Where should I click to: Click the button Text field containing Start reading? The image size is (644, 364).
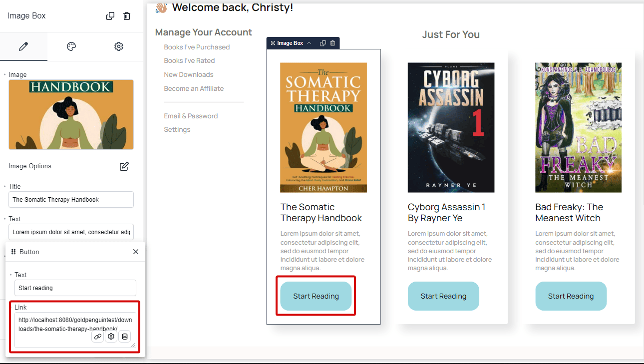[x=75, y=288]
